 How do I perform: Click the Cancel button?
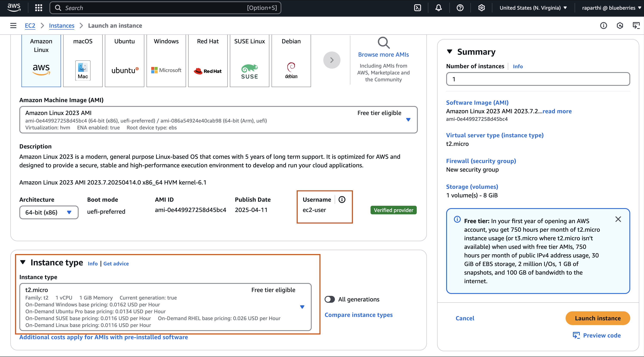point(465,318)
